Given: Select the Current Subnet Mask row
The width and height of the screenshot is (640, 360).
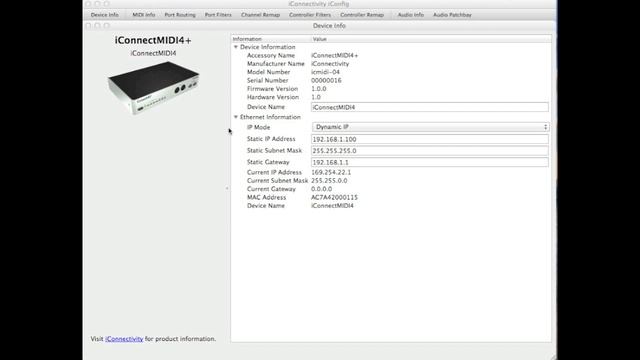Looking at the screenshot, I should (x=391, y=180).
